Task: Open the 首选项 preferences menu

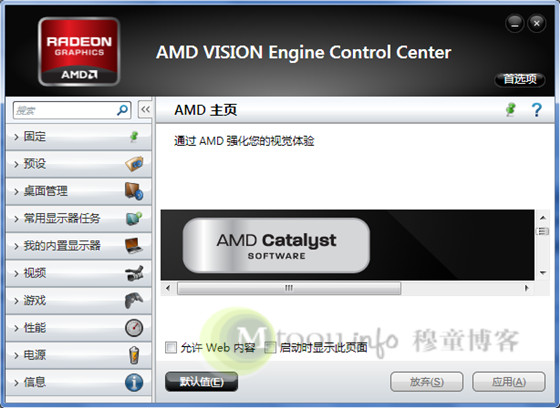Action: (x=520, y=79)
